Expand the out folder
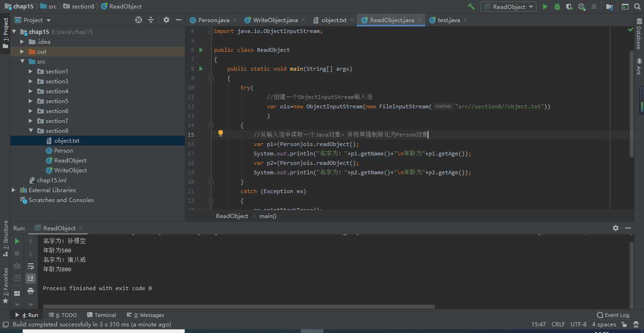Screen dimensions: 644x333 (x=22, y=52)
